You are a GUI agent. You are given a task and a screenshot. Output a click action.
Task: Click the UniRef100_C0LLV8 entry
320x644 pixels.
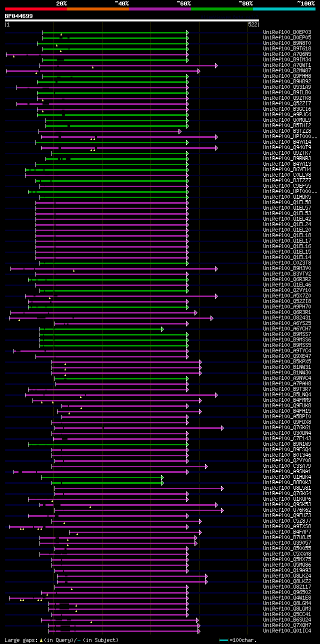click(287, 175)
